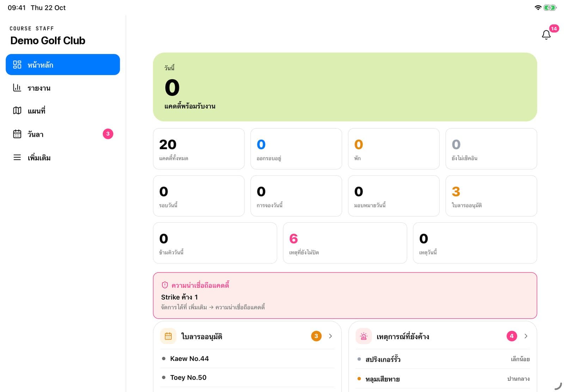Image resolution: width=564 pixels, height=392 pixels.
Task: Click the hamburger icon for เพิ่มเติม
Action: pos(17,157)
